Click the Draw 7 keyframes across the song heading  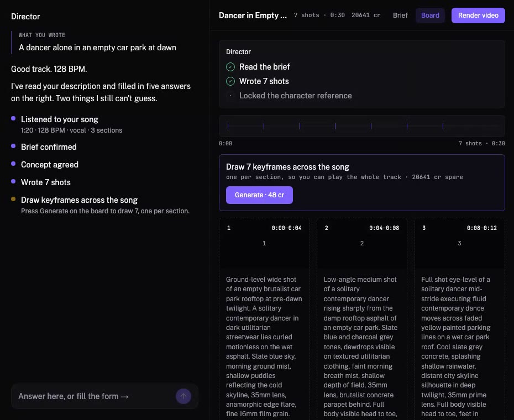(x=287, y=167)
